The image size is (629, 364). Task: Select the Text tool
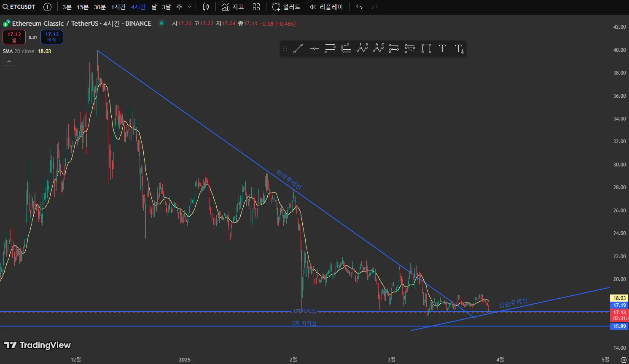[442, 49]
